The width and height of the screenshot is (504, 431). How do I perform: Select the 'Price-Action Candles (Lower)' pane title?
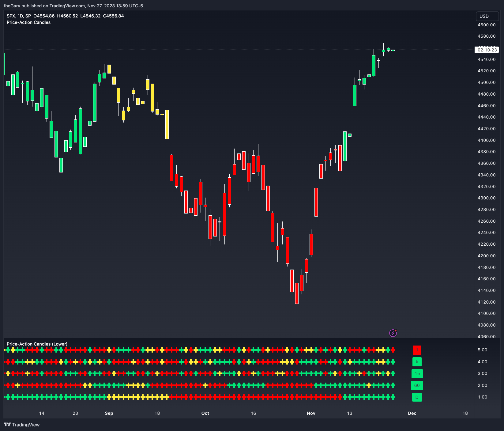[x=37, y=344]
